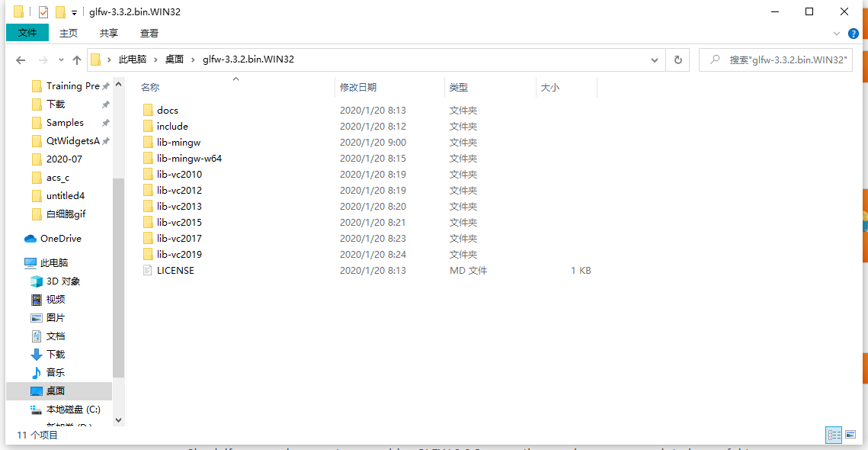Open the 文件 ribbon tab
This screenshot has width=868, height=450.
pyautogui.click(x=27, y=33)
